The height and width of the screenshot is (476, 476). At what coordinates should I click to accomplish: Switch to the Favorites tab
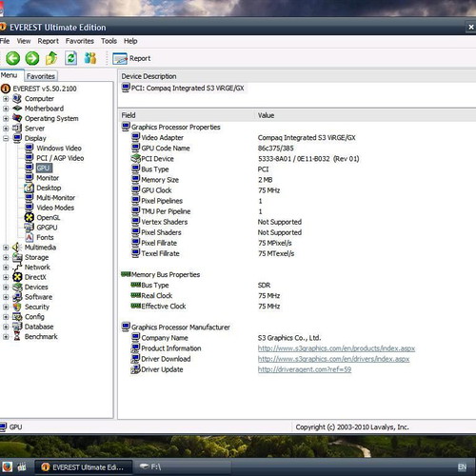pos(41,76)
